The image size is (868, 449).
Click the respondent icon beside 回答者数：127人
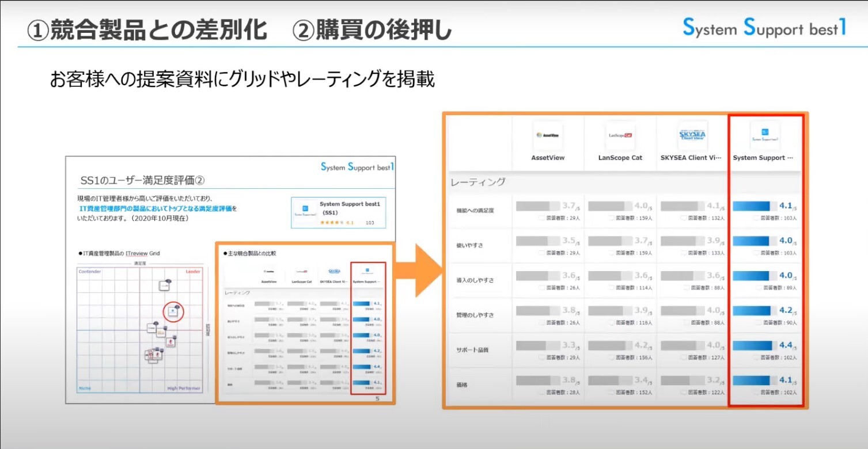[x=685, y=357]
